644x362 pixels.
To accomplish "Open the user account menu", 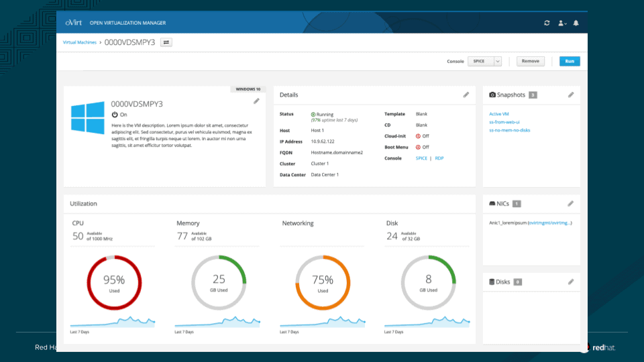I will [562, 23].
